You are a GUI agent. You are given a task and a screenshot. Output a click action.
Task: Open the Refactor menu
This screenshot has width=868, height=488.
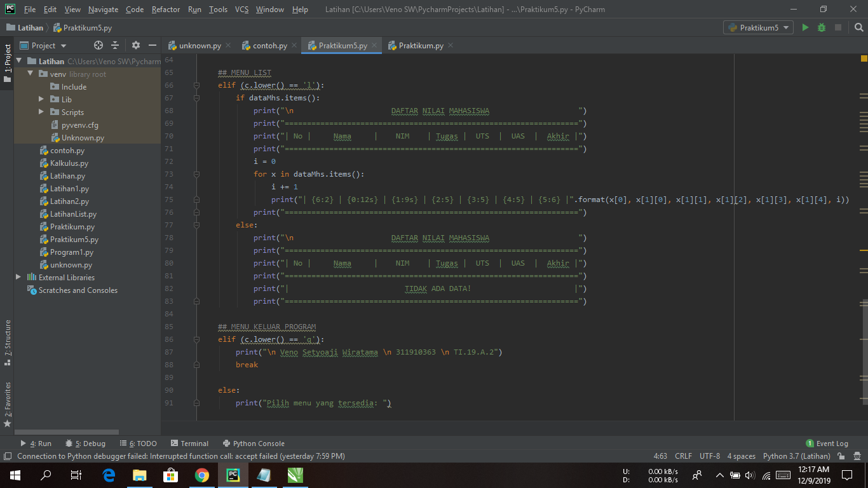point(166,10)
